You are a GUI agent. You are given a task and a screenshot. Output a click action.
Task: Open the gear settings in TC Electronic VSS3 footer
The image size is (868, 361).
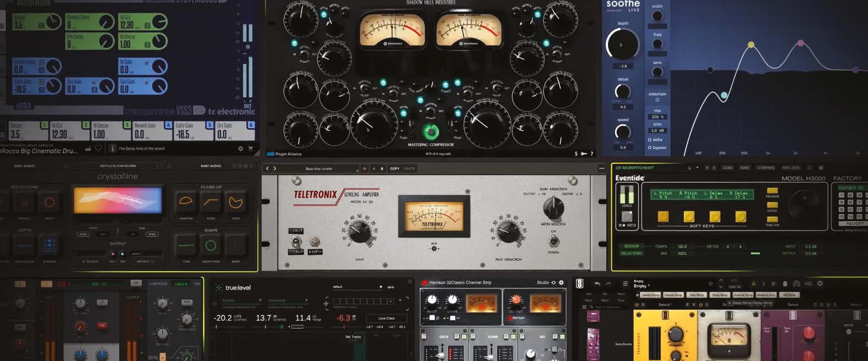(240, 149)
